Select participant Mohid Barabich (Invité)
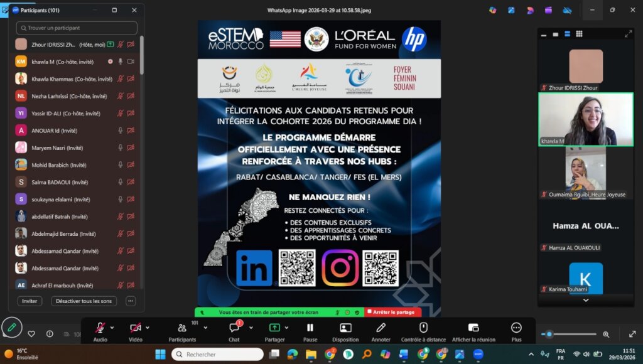 [75, 165]
